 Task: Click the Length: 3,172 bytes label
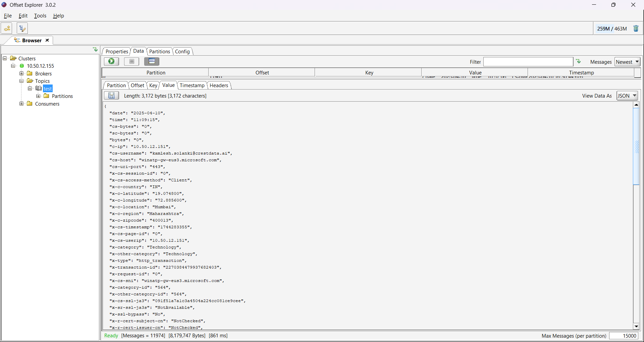[x=165, y=96]
